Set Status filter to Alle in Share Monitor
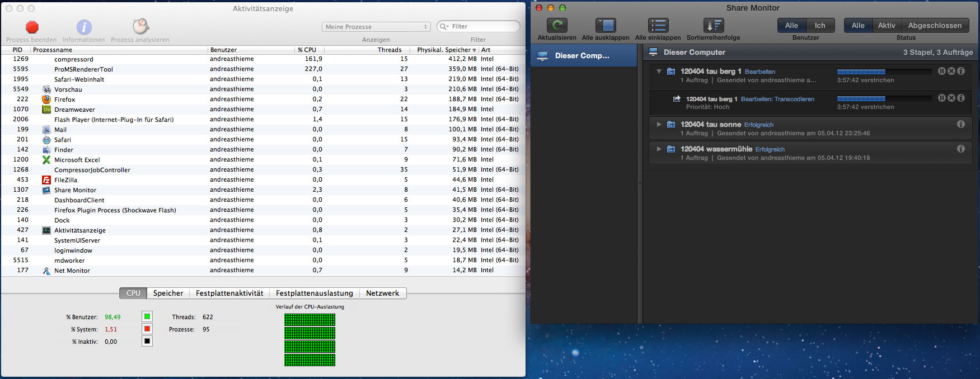 pyautogui.click(x=858, y=25)
